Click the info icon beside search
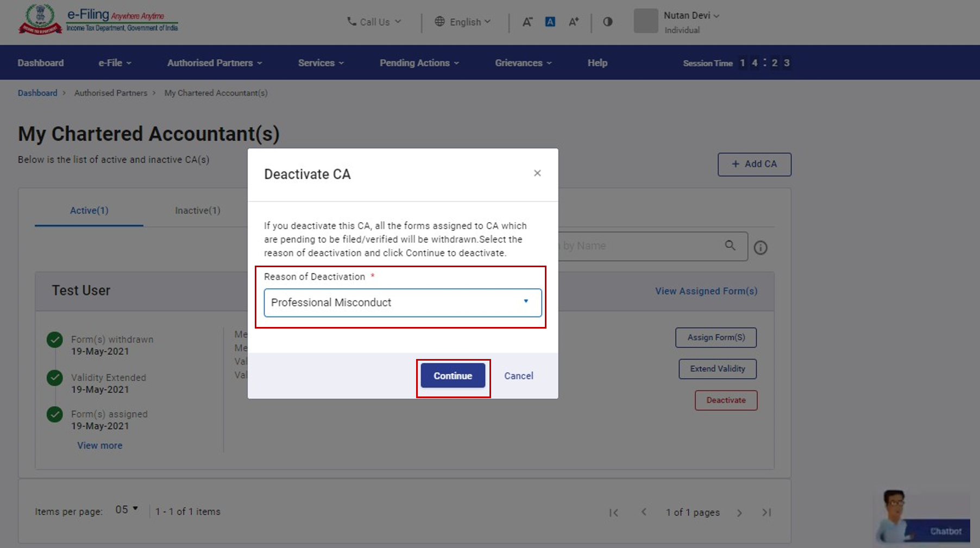 coord(761,248)
